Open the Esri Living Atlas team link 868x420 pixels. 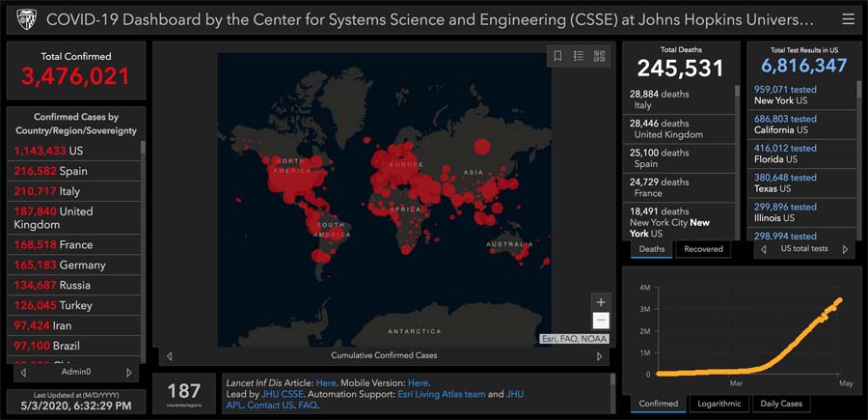[x=442, y=395]
